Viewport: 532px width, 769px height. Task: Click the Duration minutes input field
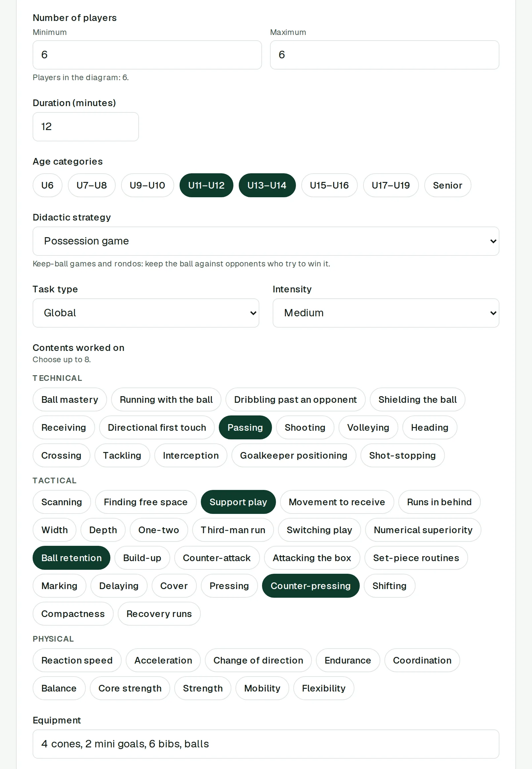86,127
